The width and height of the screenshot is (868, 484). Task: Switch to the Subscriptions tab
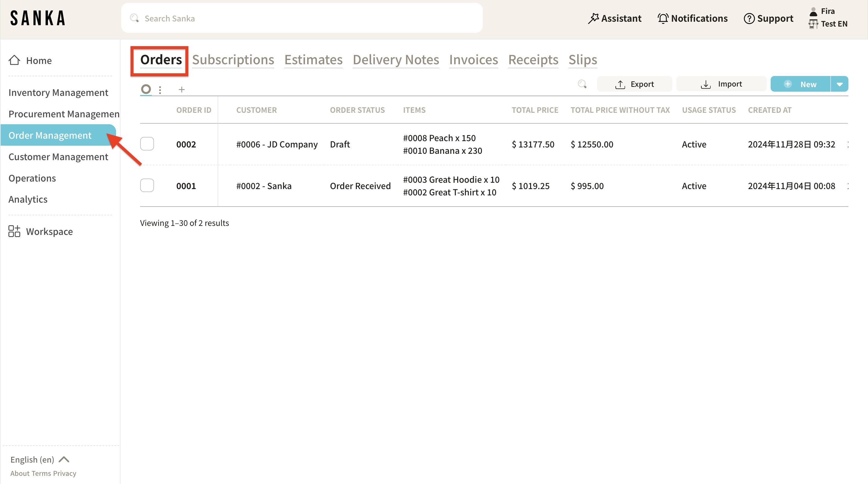pos(233,60)
